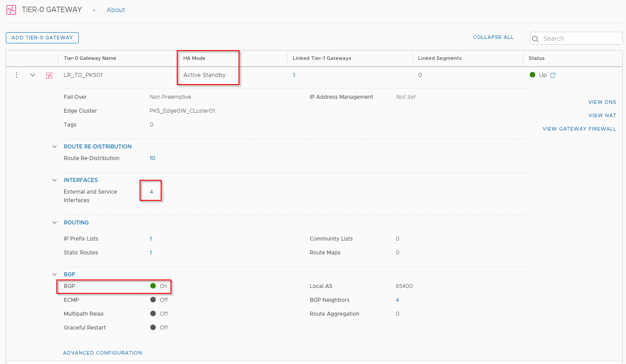Open the View Gateway Firewall link

click(x=579, y=129)
